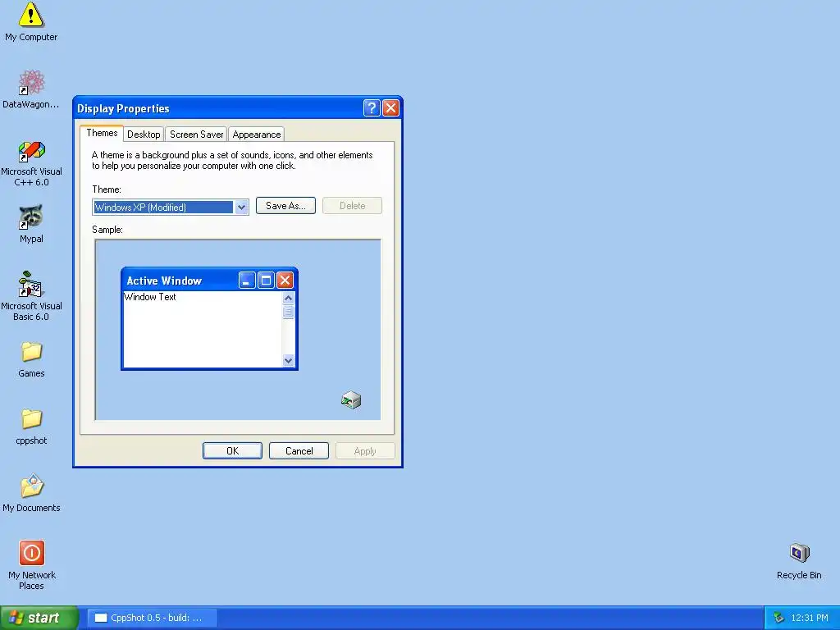Viewport: 840px width, 630px height.
Task: Click sample window scrollbar down arrow
Action: (288, 361)
